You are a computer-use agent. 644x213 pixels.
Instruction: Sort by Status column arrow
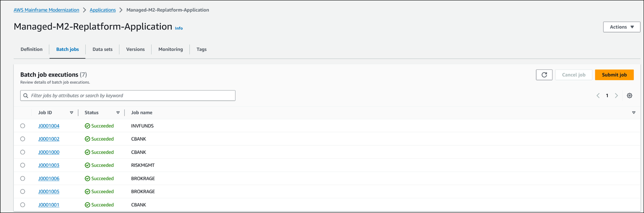click(118, 113)
